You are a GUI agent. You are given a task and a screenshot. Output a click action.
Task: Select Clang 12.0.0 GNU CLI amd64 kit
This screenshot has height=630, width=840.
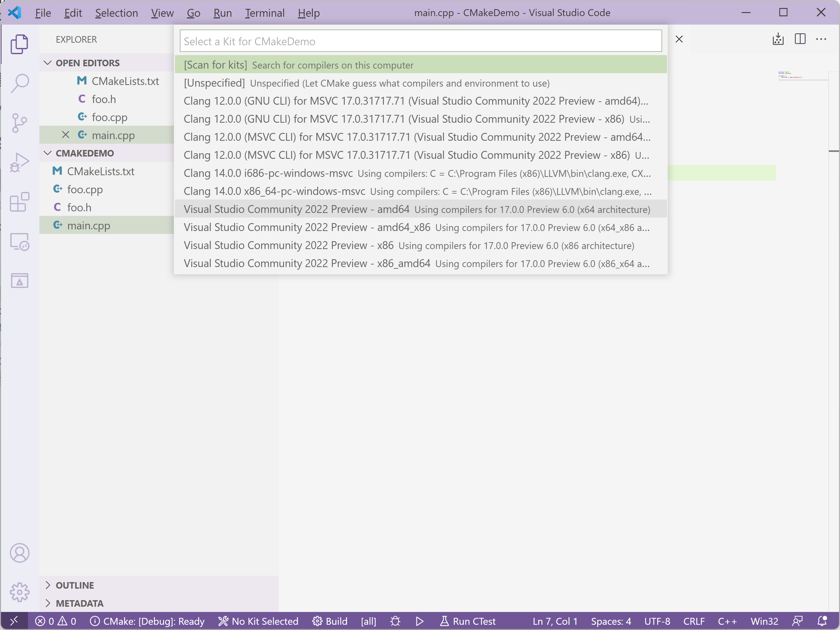[421, 101]
